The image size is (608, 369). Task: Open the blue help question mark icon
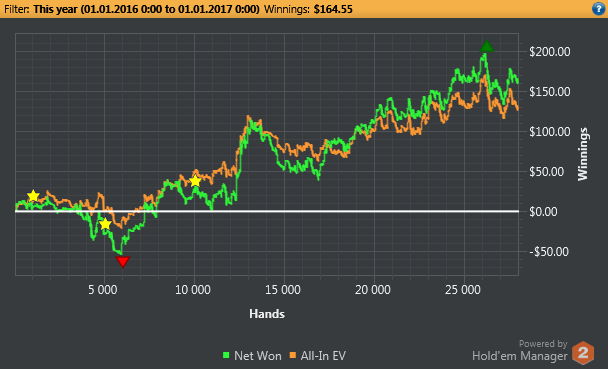pos(599,9)
